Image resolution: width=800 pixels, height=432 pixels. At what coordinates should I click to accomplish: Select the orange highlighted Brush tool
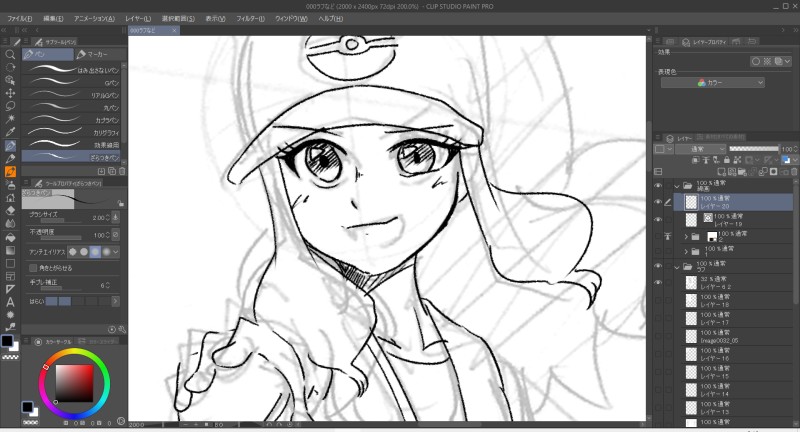click(x=10, y=172)
